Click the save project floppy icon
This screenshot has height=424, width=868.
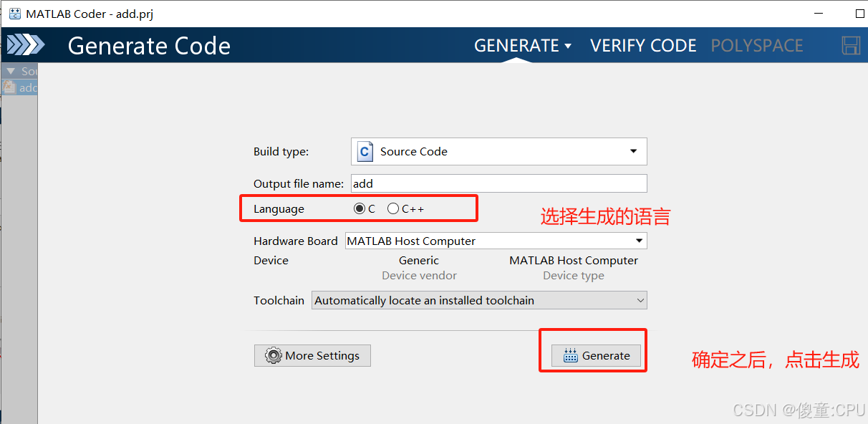(851, 45)
